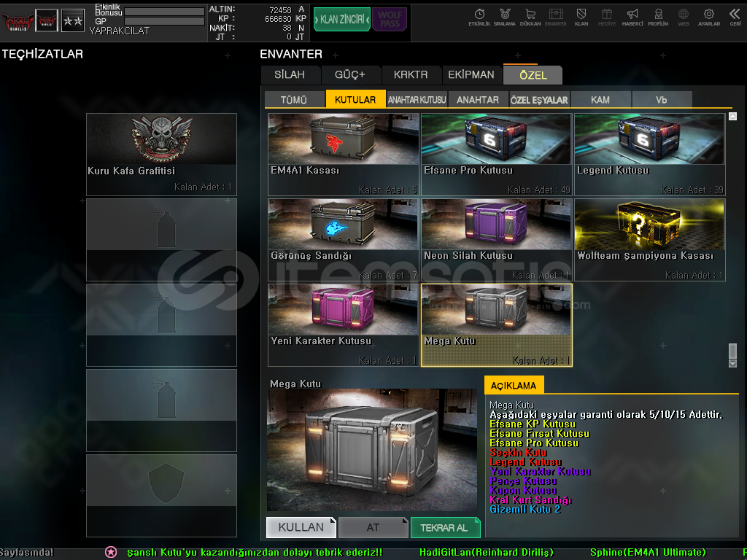Click "Sphine(EM4A1 Ultimate)" in the ticker
The height and width of the screenshot is (560, 747).
[648, 553]
